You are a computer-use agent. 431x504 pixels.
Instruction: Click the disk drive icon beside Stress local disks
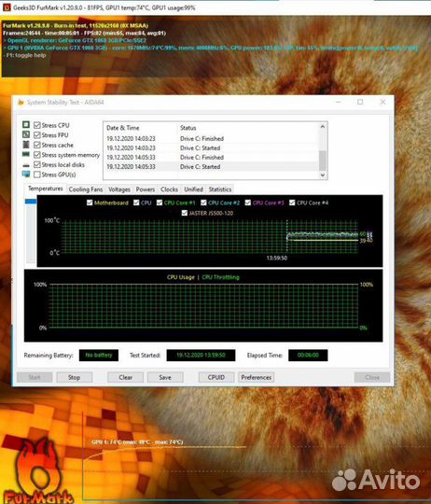pos(26,165)
